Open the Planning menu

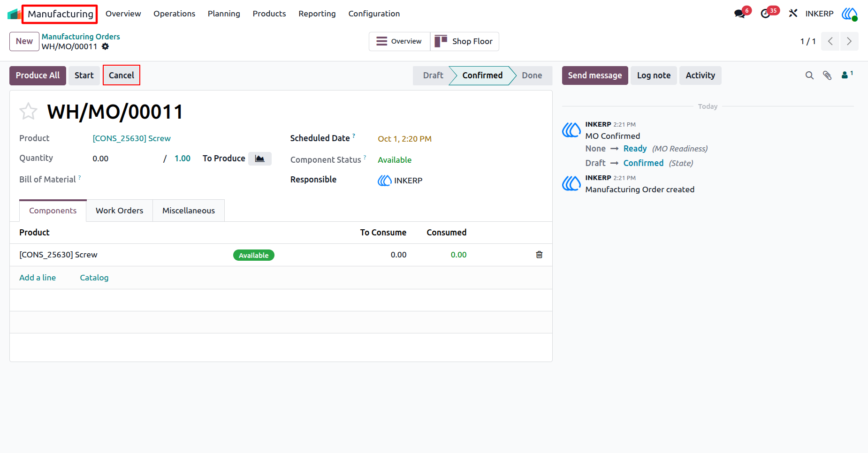tap(224, 14)
